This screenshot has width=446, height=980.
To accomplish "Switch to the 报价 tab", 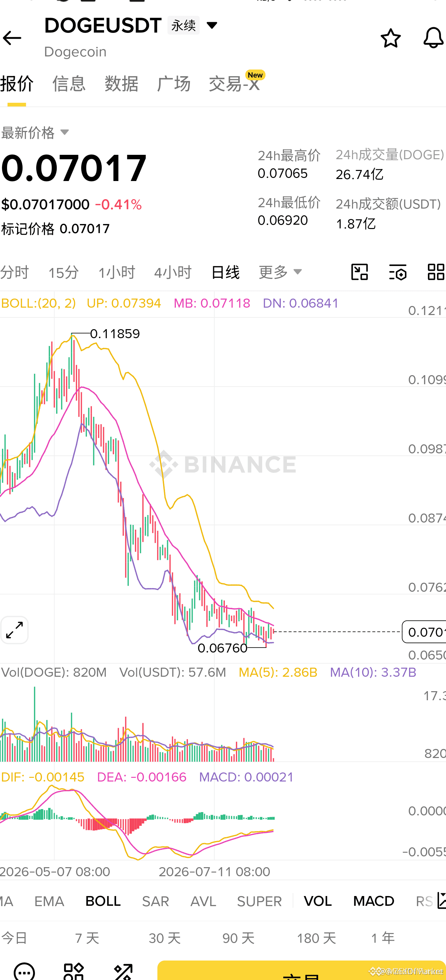I will [17, 84].
